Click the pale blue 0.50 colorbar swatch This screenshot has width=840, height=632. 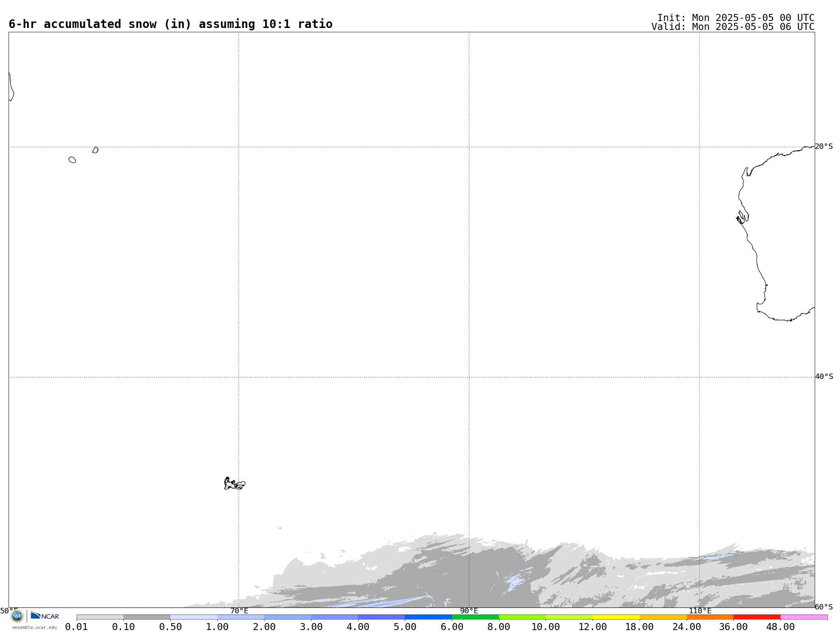click(194, 617)
